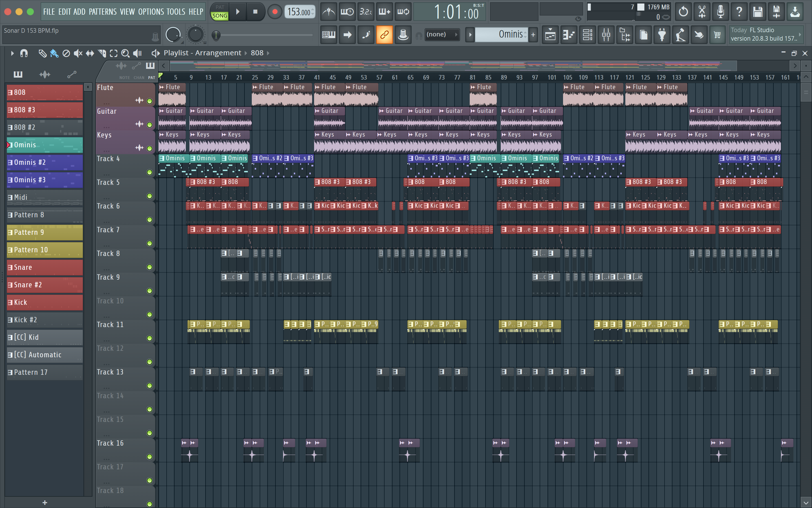Click the one-click audio recording microphone

click(x=720, y=12)
